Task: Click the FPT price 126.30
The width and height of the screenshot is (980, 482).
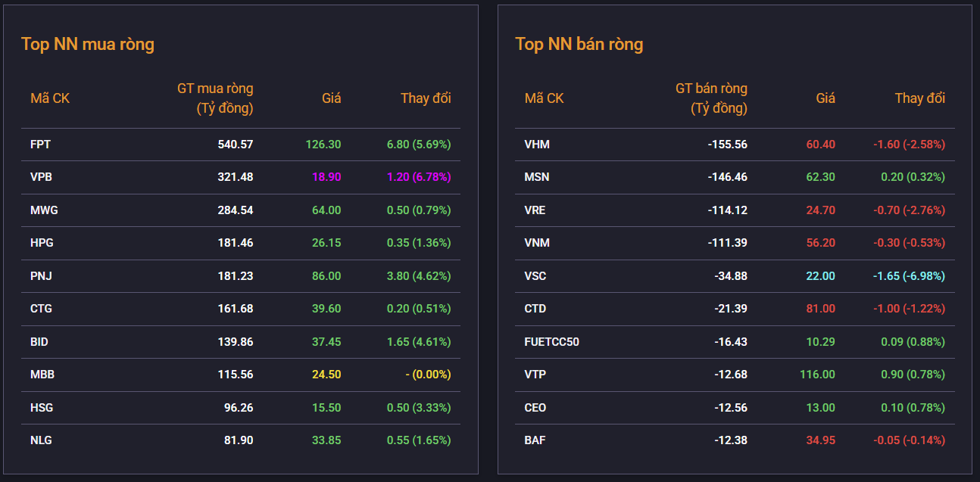Action: pyautogui.click(x=323, y=145)
